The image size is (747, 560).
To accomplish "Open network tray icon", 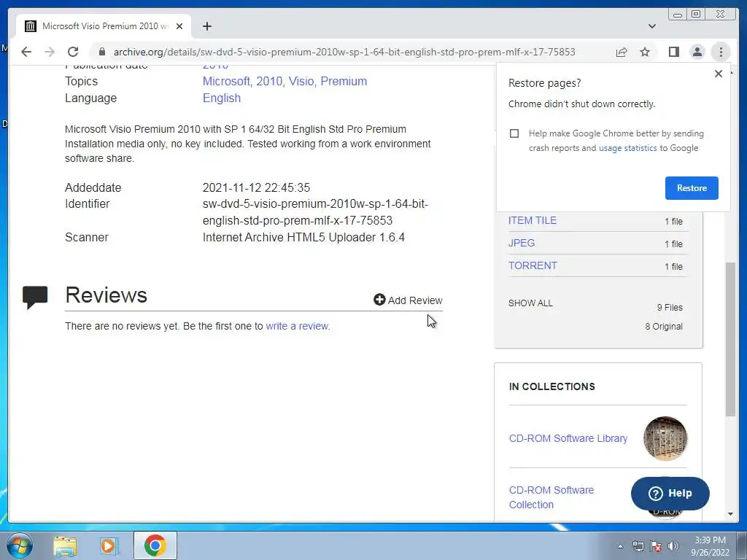I will click(638, 546).
